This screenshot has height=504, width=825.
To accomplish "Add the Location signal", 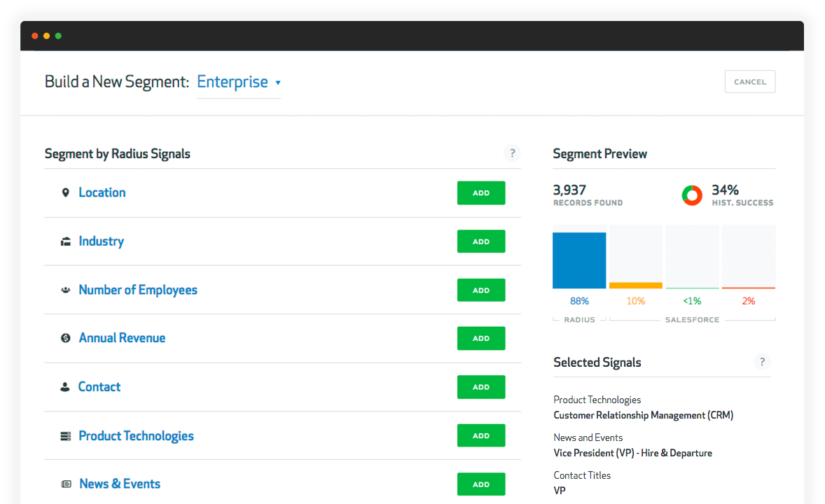I will pyautogui.click(x=481, y=193).
